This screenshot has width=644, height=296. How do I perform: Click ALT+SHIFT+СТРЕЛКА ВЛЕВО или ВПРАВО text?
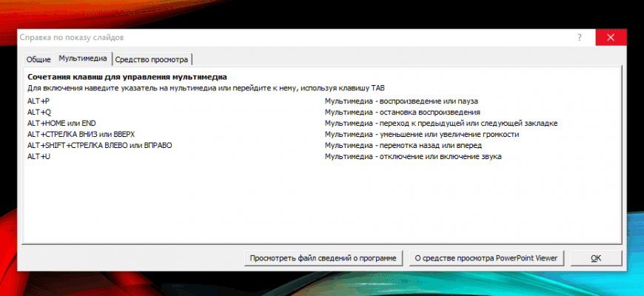(100, 145)
